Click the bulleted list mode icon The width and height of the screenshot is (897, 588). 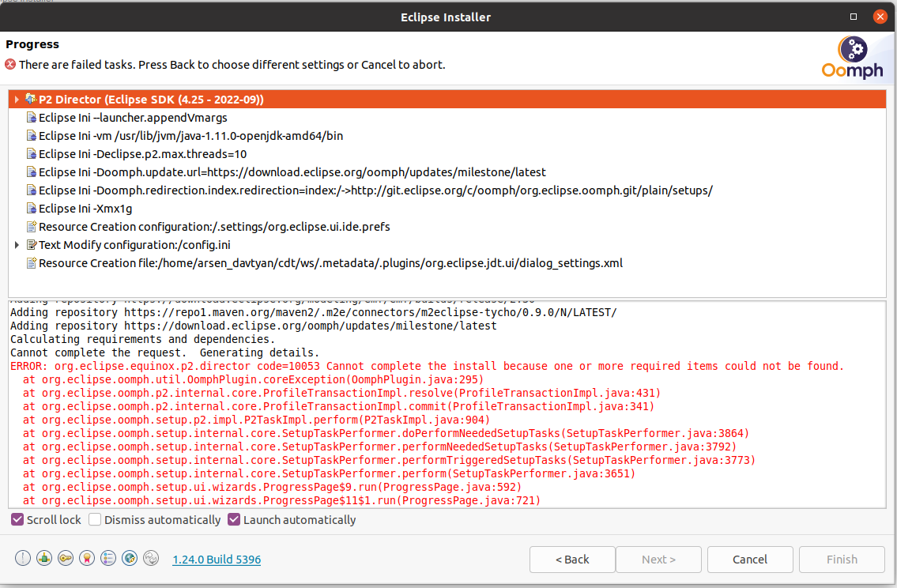click(x=108, y=558)
